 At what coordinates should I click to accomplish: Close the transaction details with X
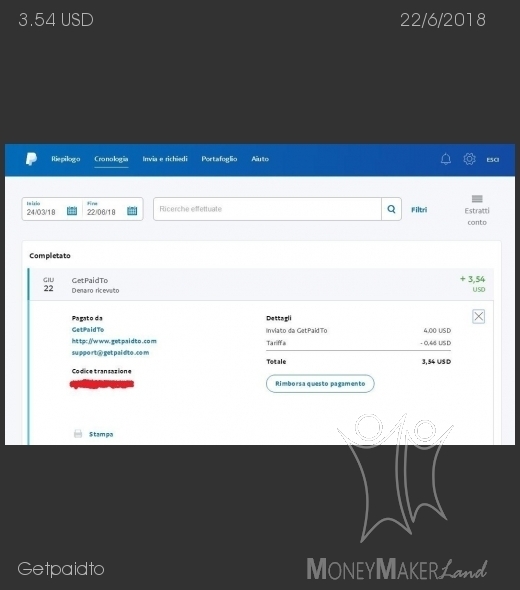479,316
